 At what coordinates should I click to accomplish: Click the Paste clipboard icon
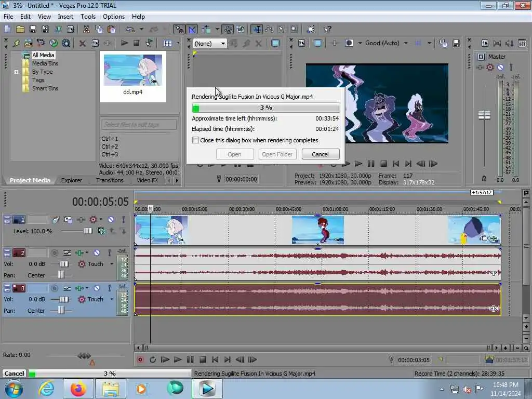(111, 29)
